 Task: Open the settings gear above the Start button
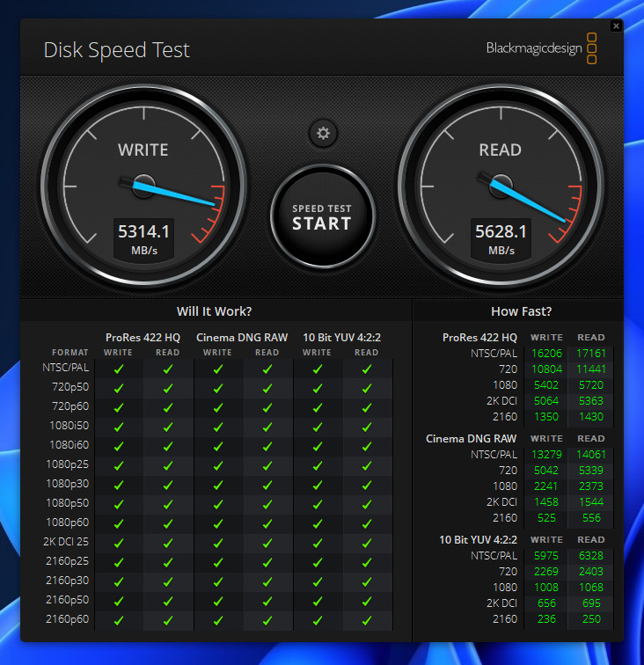[323, 134]
